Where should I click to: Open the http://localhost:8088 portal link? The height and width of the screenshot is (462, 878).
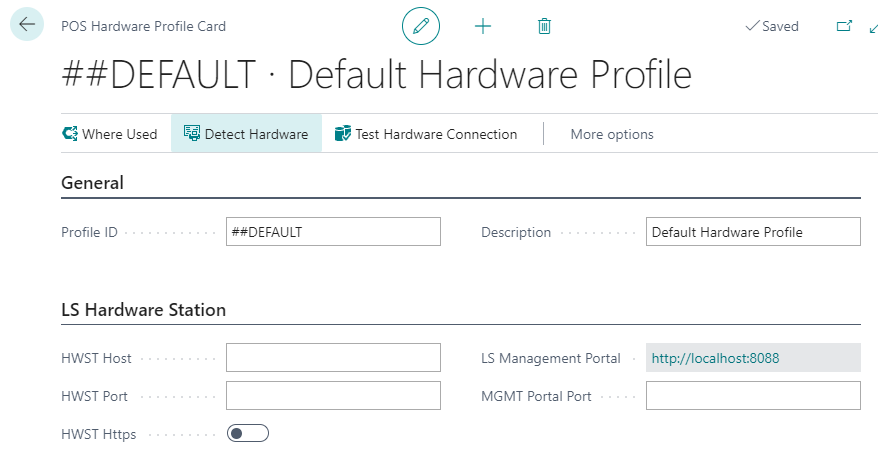tap(715, 358)
